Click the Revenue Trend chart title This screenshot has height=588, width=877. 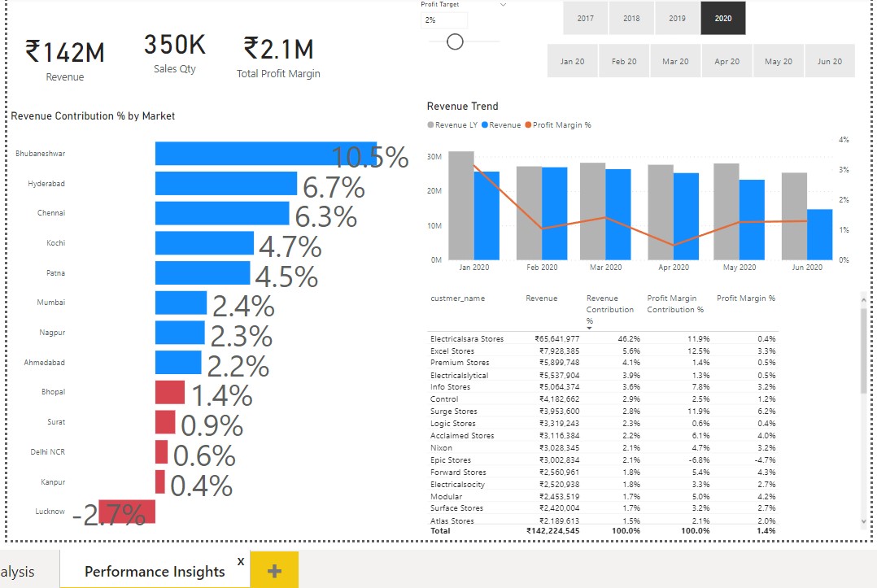pyautogui.click(x=462, y=107)
